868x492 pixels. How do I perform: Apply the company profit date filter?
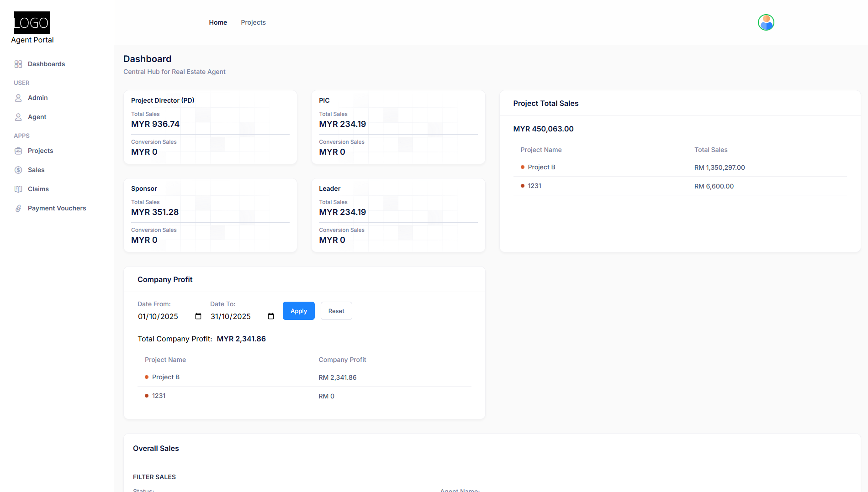point(298,311)
